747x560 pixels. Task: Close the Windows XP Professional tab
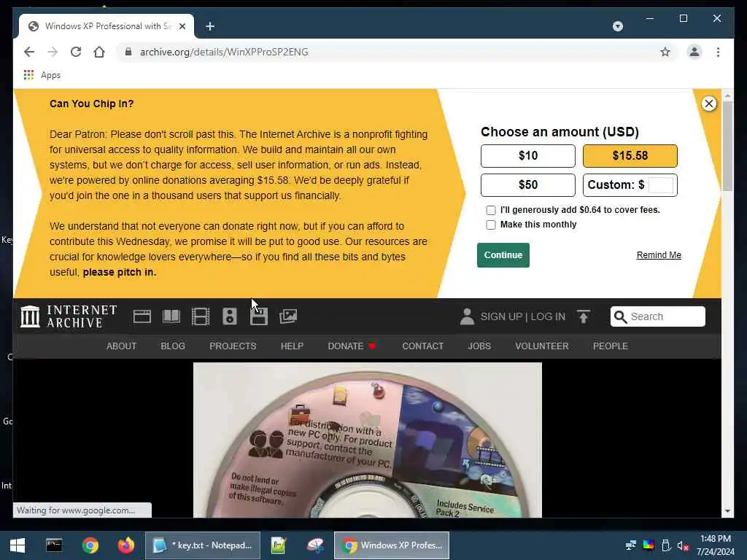click(182, 26)
